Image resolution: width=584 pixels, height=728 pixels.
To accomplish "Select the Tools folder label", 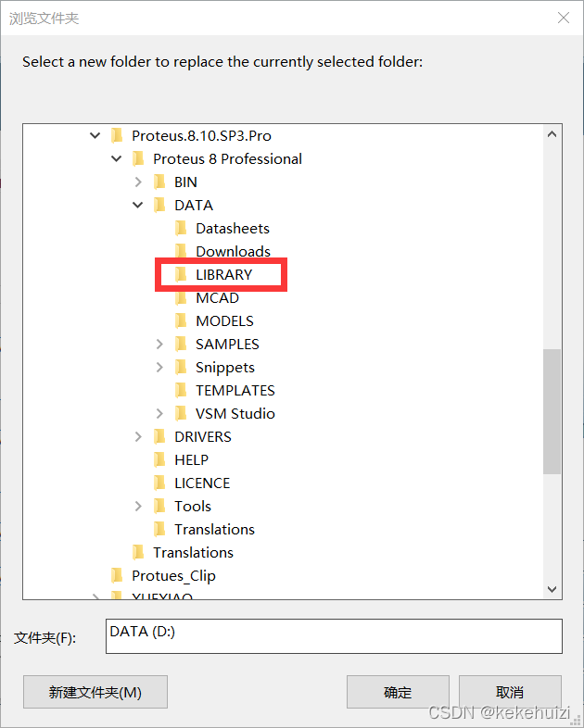I will click(x=193, y=506).
